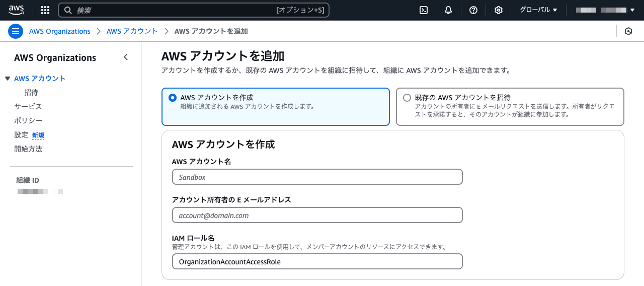Click the search magnifier icon
Screen dimensions: 644x286
tap(68, 10)
